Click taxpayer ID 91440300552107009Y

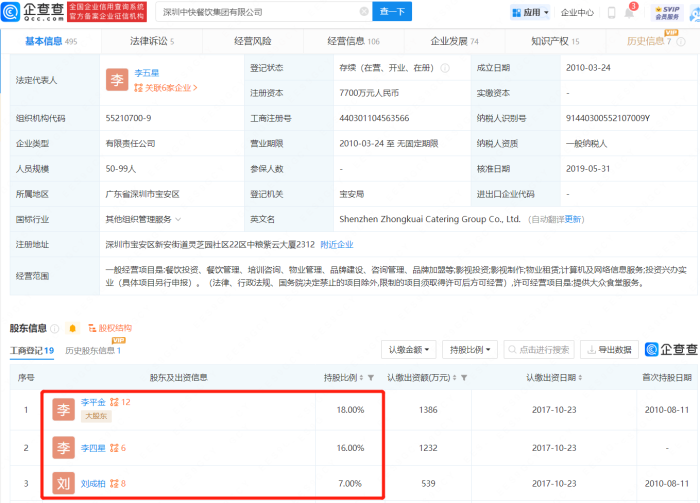[x=608, y=118]
